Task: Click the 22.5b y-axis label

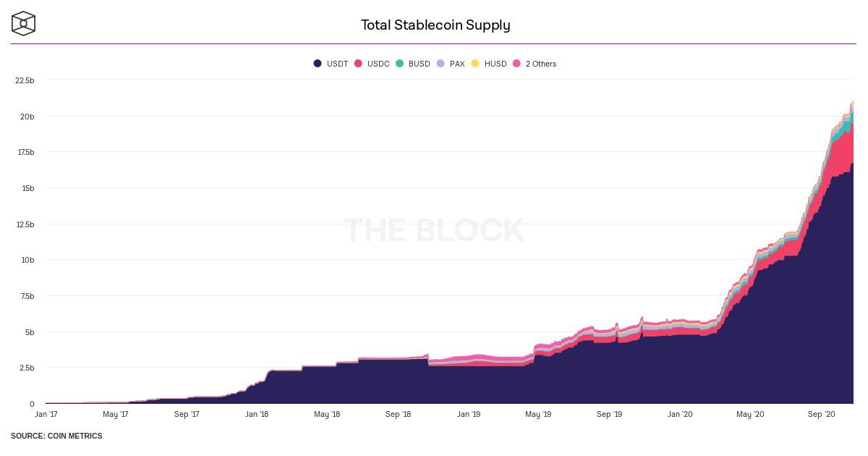Action: [25, 80]
